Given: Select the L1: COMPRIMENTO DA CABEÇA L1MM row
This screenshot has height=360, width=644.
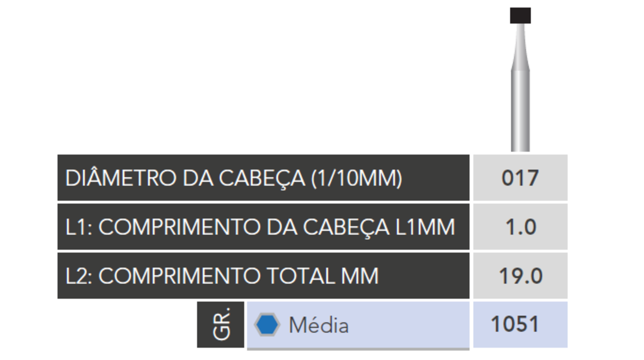Looking at the screenshot, I should coord(264,227).
